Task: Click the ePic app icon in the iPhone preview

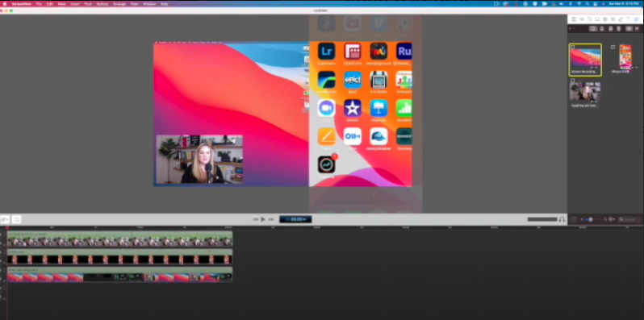Action: point(353,80)
